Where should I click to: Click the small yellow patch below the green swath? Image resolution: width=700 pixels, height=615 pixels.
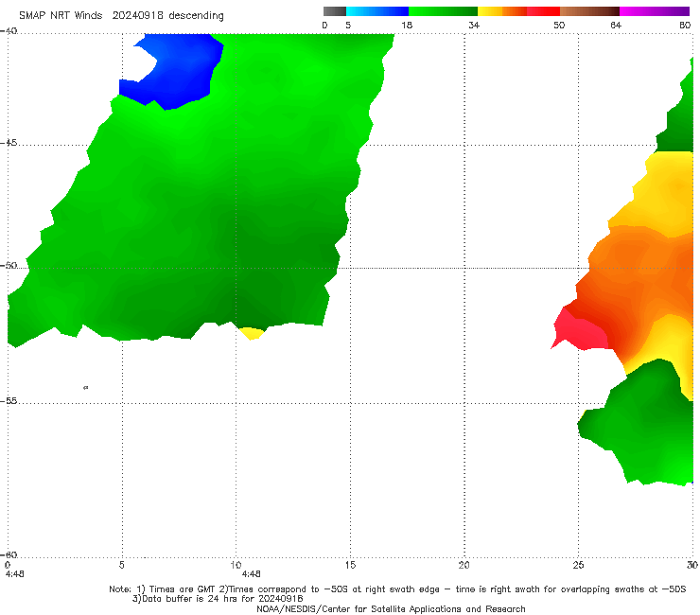click(x=252, y=333)
